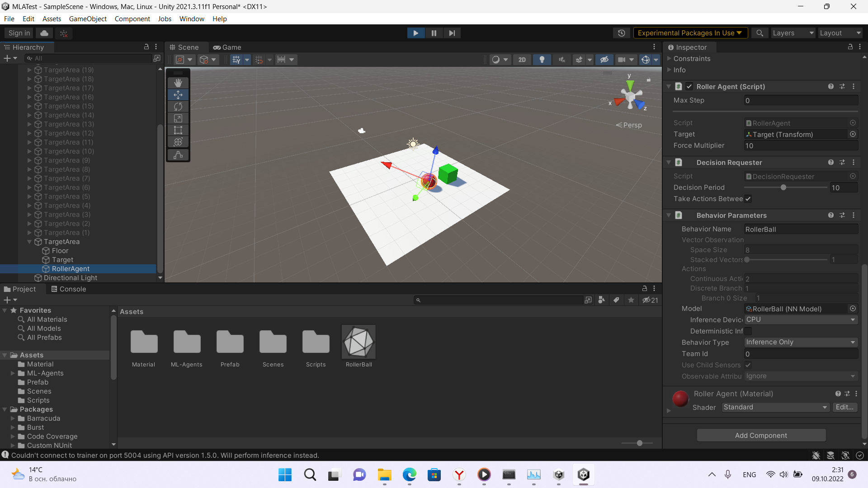Click the Force Multiplier input field
Image resolution: width=868 pixels, height=488 pixels.
[x=801, y=145]
